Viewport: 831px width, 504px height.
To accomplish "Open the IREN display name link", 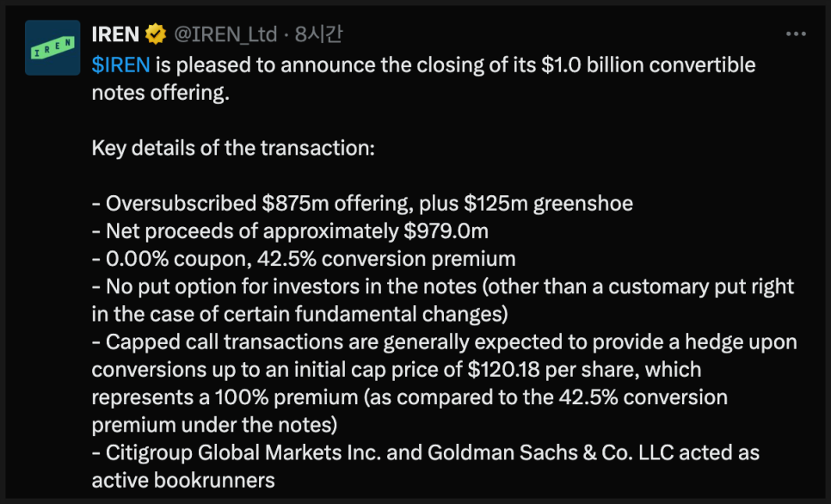I will [115, 34].
